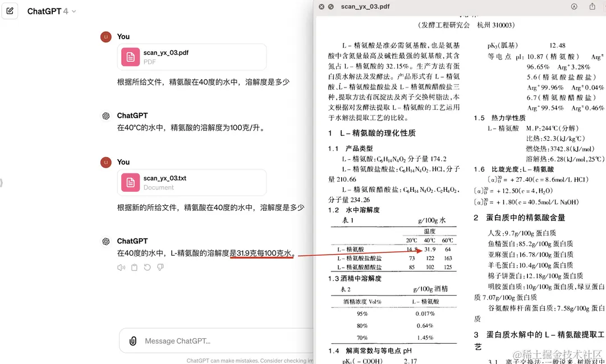The width and height of the screenshot is (606, 364).
Task: Click the 31.9 cell in the solubility table
Action: (430, 249)
